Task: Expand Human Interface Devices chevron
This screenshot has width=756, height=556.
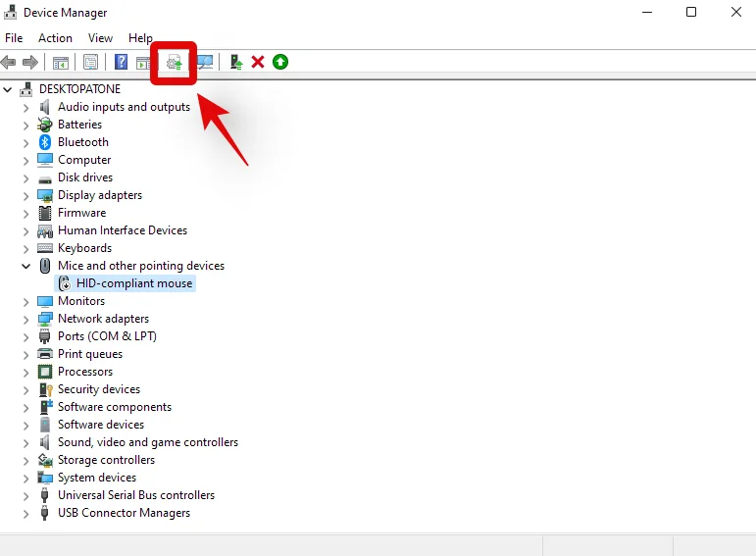Action: (26, 231)
